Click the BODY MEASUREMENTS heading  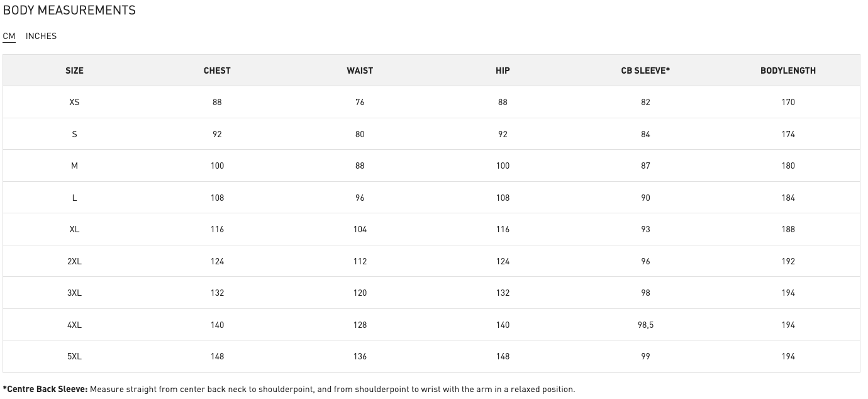coord(69,10)
